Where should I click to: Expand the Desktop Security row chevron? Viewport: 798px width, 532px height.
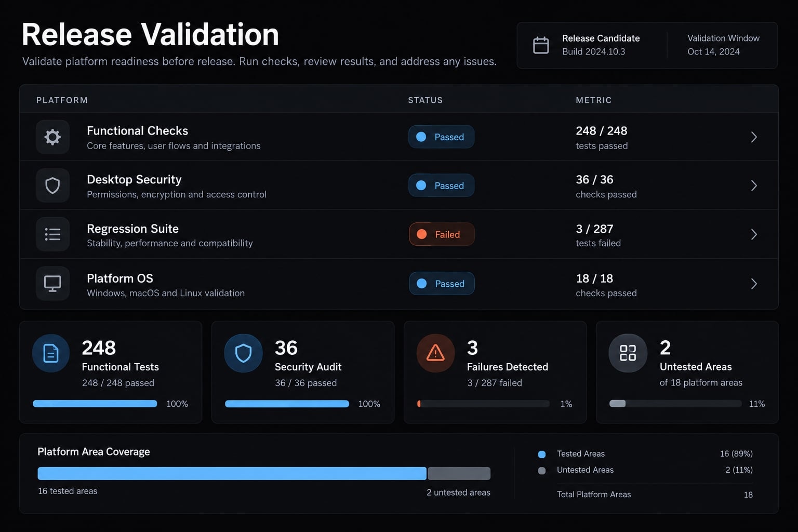click(754, 185)
